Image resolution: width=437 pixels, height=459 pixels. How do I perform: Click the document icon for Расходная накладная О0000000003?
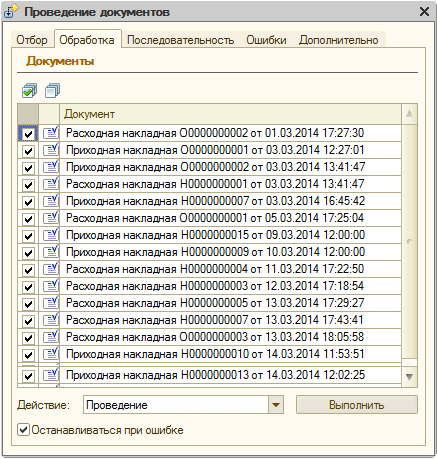pyautogui.click(x=51, y=337)
